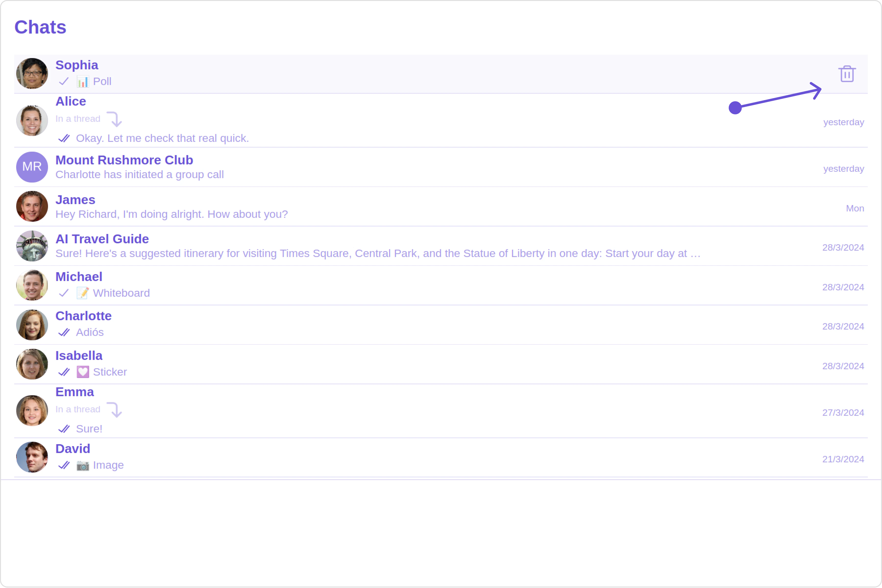The image size is (882, 588).
Task: Click Alice's message 'Okay. Let me check'
Action: pos(162,138)
